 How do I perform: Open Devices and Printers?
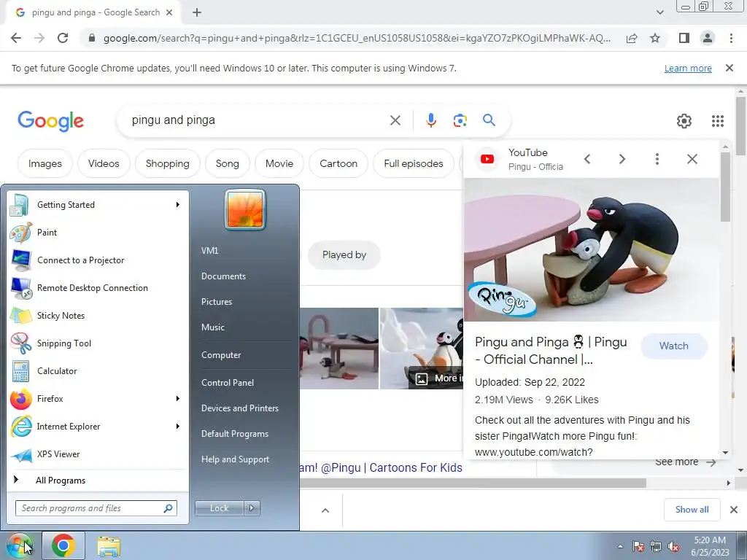click(239, 408)
